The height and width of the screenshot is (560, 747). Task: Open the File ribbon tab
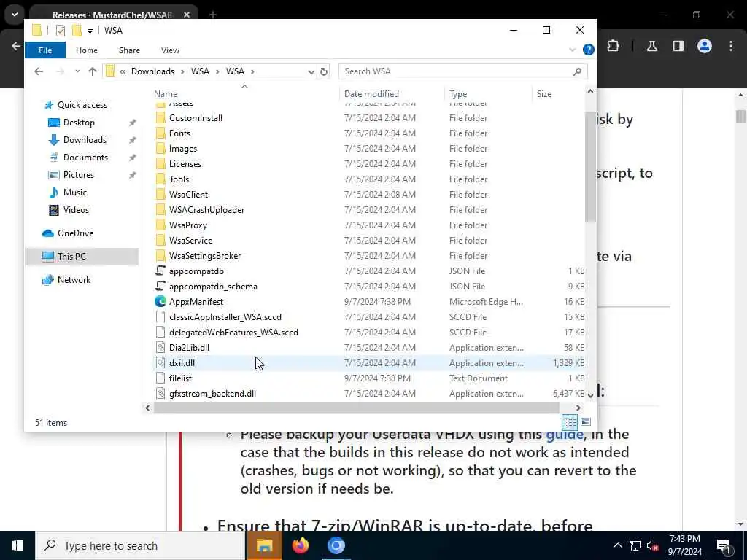45,50
